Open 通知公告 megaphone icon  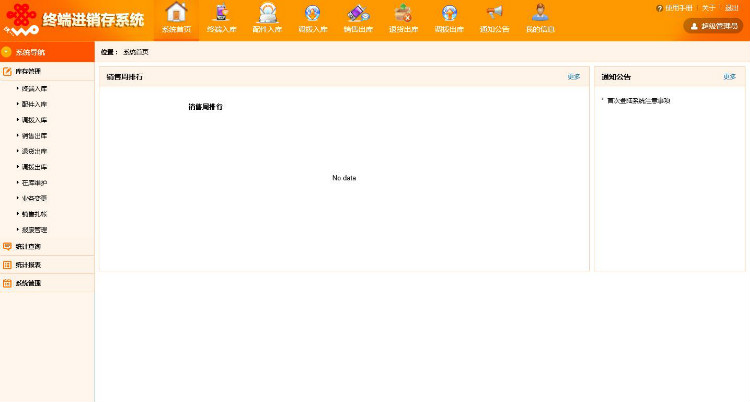[495, 12]
